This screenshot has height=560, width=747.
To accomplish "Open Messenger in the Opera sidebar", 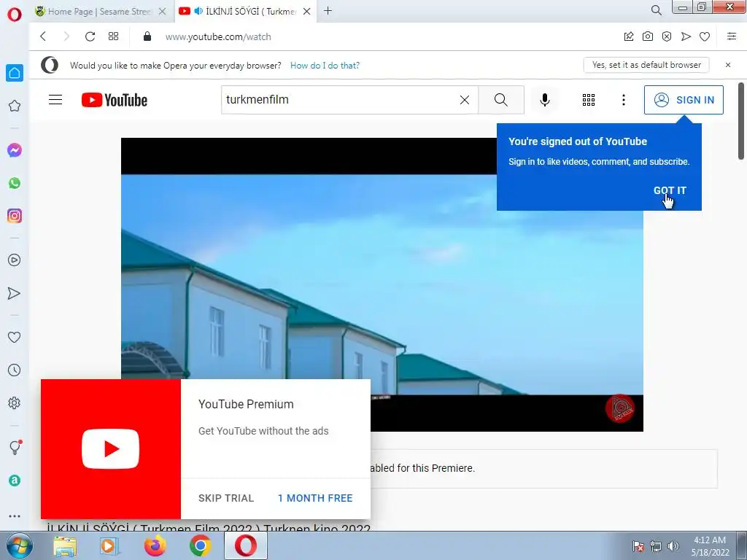I will (15, 150).
